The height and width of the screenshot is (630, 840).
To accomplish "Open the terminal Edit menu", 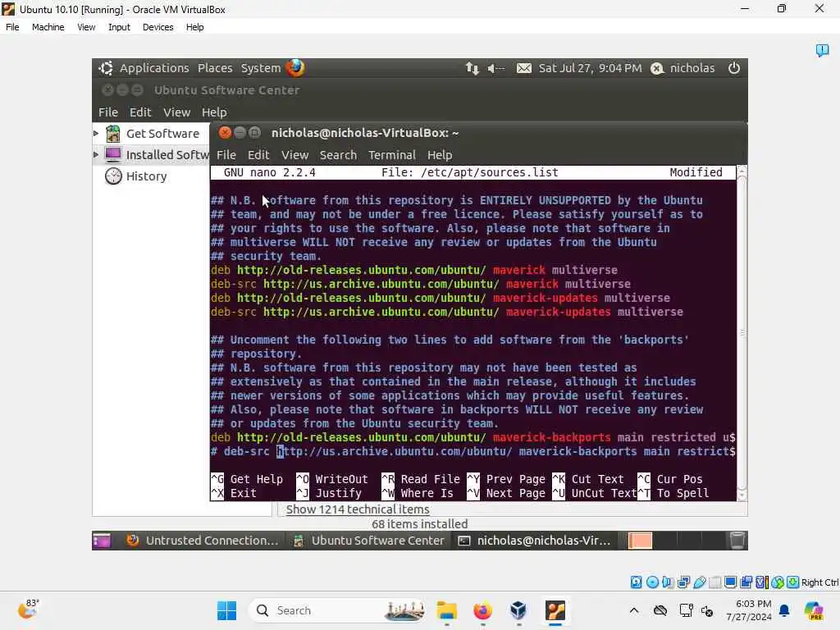I will point(258,155).
